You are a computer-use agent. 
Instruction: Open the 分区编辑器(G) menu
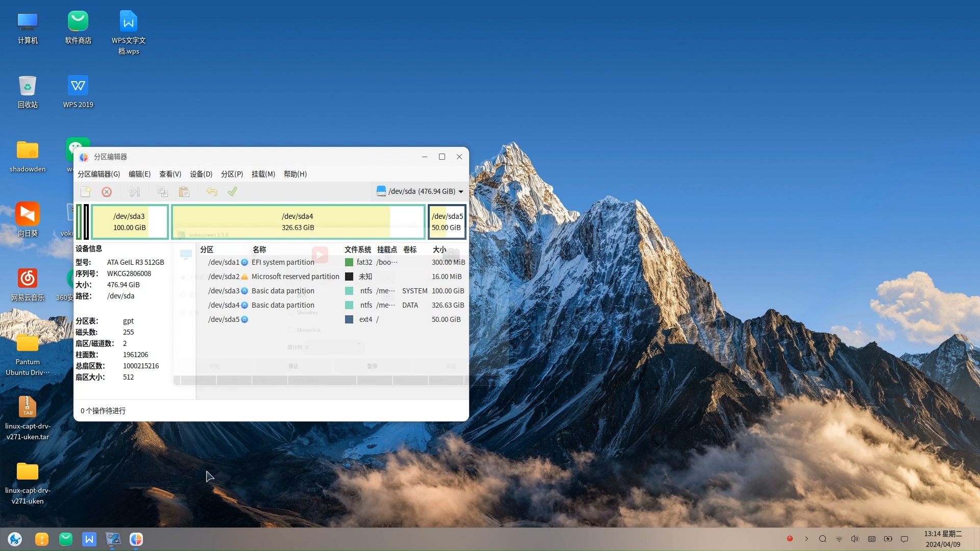point(99,174)
